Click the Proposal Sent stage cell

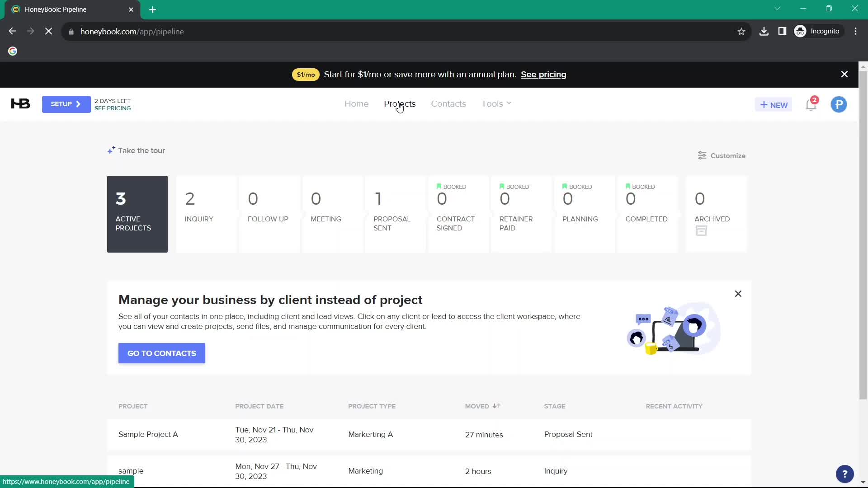568,435
